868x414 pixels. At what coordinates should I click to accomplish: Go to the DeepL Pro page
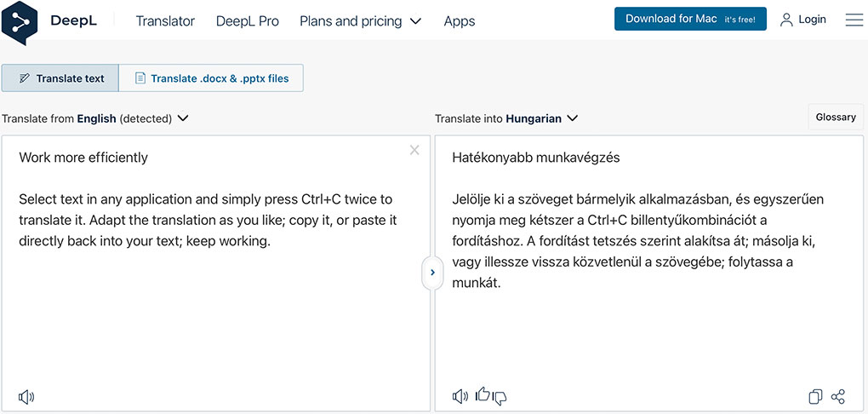[248, 21]
